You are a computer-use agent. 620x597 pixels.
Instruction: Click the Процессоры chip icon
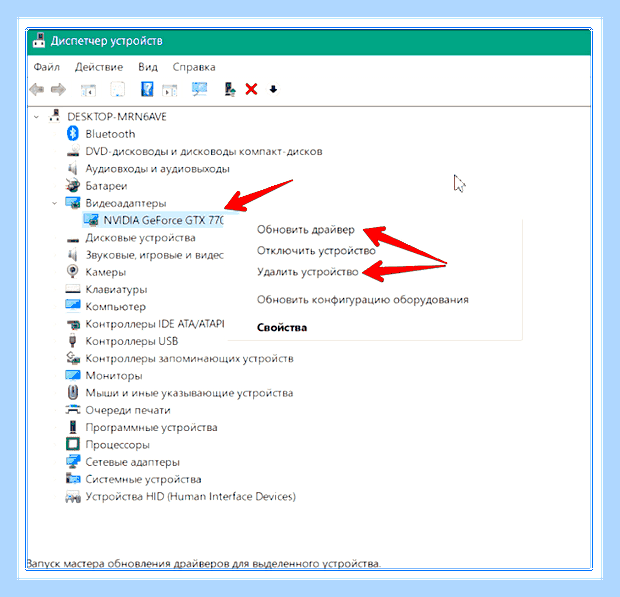point(73,444)
